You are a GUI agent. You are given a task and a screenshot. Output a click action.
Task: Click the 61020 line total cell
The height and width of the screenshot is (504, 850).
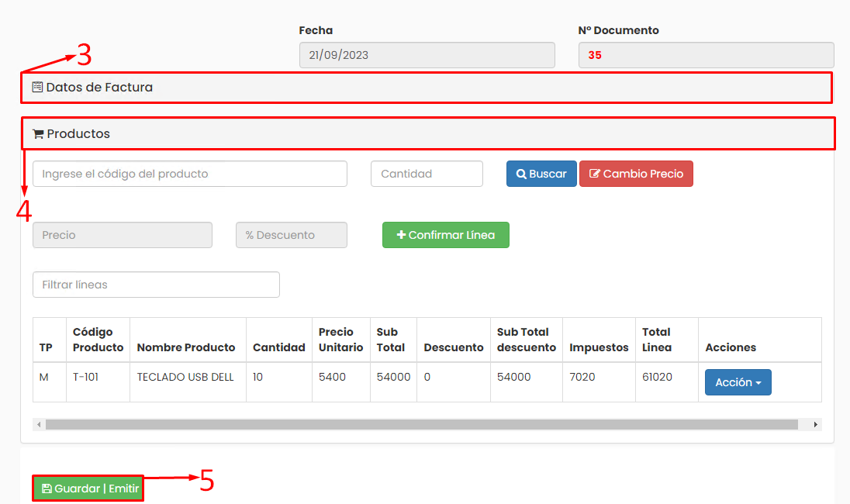(667, 382)
